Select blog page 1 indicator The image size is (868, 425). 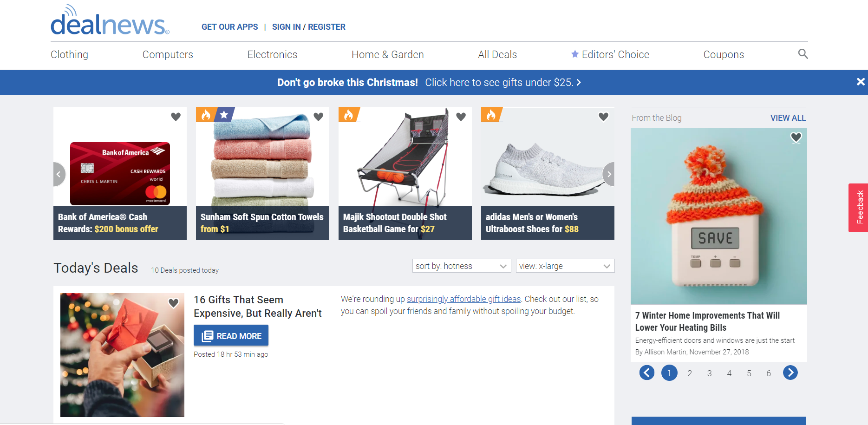click(x=669, y=373)
